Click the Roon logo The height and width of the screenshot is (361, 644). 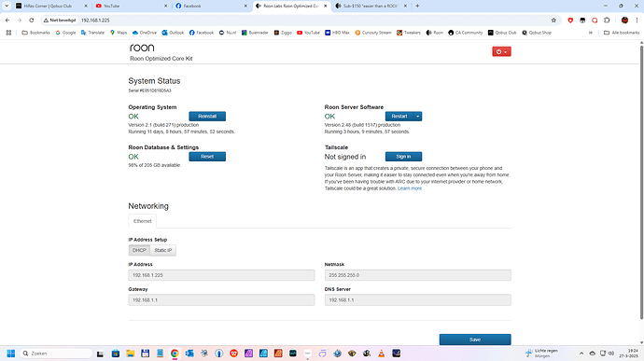142,49
